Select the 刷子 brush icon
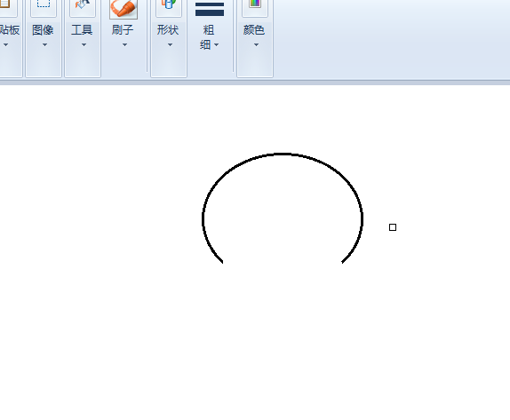 (x=124, y=9)
